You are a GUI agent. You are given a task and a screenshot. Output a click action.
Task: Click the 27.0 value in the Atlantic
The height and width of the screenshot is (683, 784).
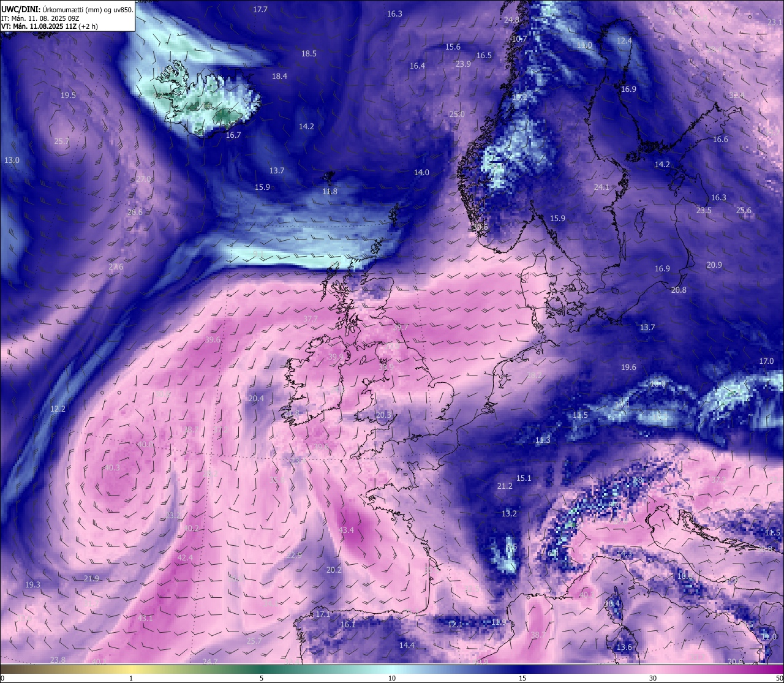[x=143, y=179]
